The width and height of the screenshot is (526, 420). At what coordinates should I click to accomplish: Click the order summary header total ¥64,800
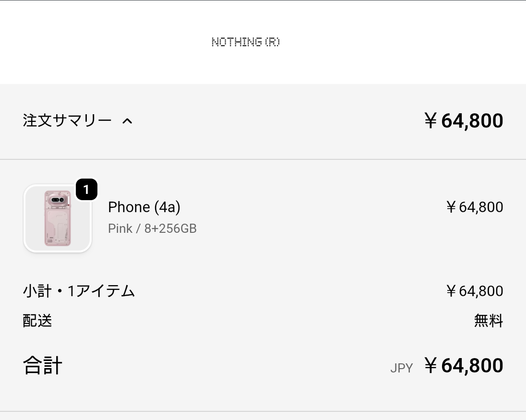(x=464, y=120)
